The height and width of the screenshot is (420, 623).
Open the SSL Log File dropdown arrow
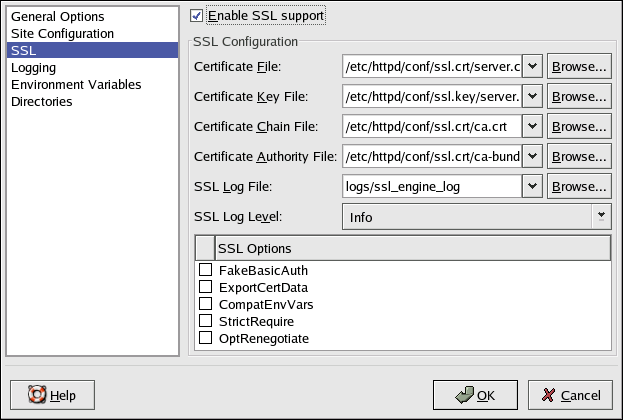(x=532, y=186)
